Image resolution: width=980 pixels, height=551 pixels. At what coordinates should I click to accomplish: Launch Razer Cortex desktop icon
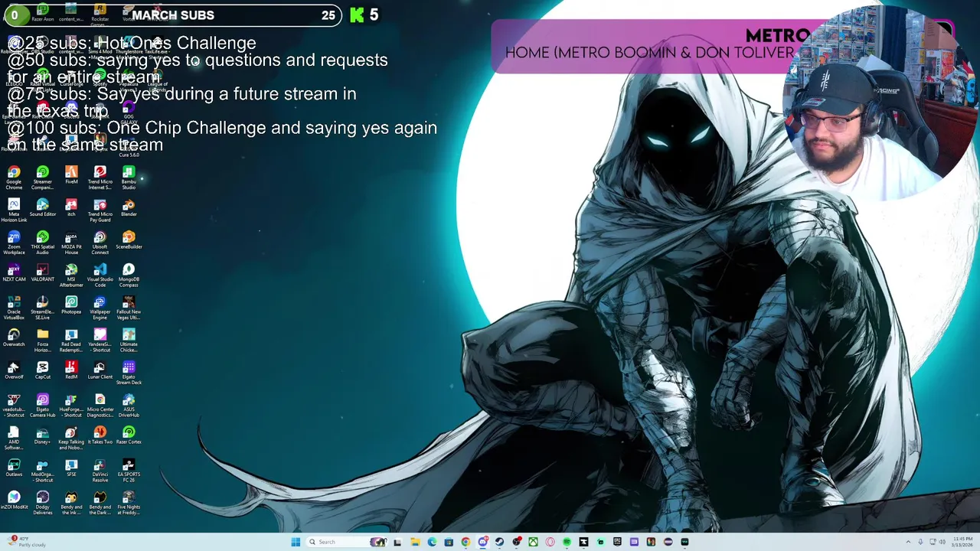(x=129, y=435)
